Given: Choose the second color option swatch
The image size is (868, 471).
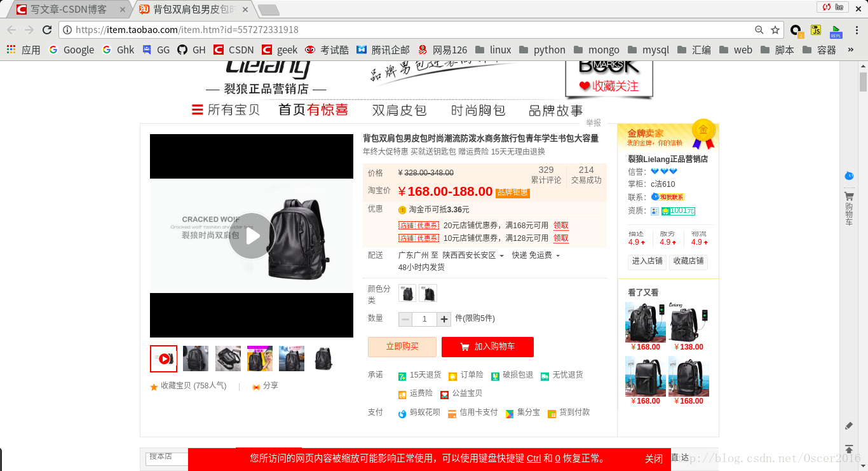Looking at the screenshot, I should coord(428,293).
